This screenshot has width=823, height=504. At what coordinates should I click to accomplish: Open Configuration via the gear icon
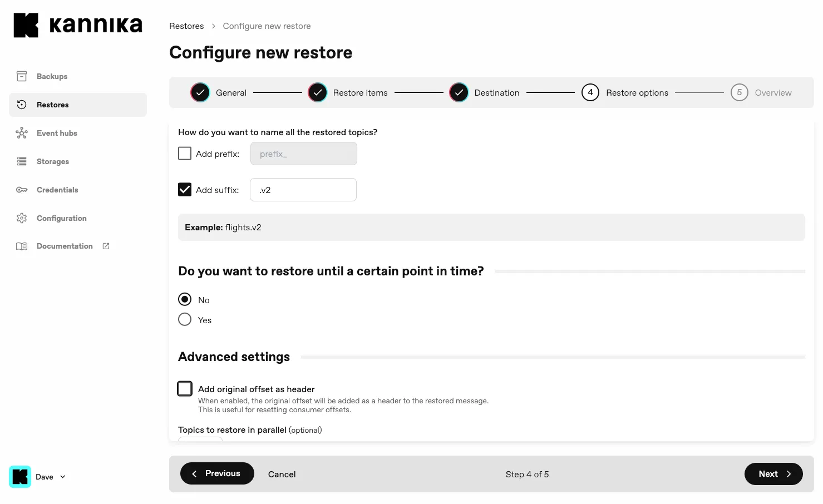click(22, 218)
